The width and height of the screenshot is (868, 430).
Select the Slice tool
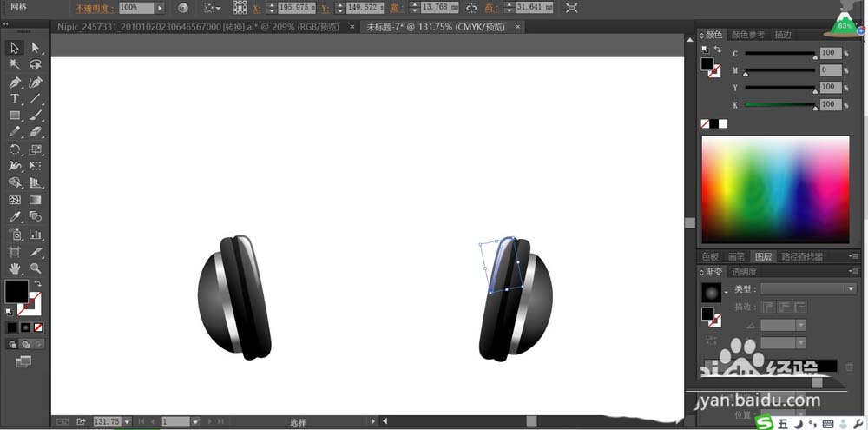36,252
